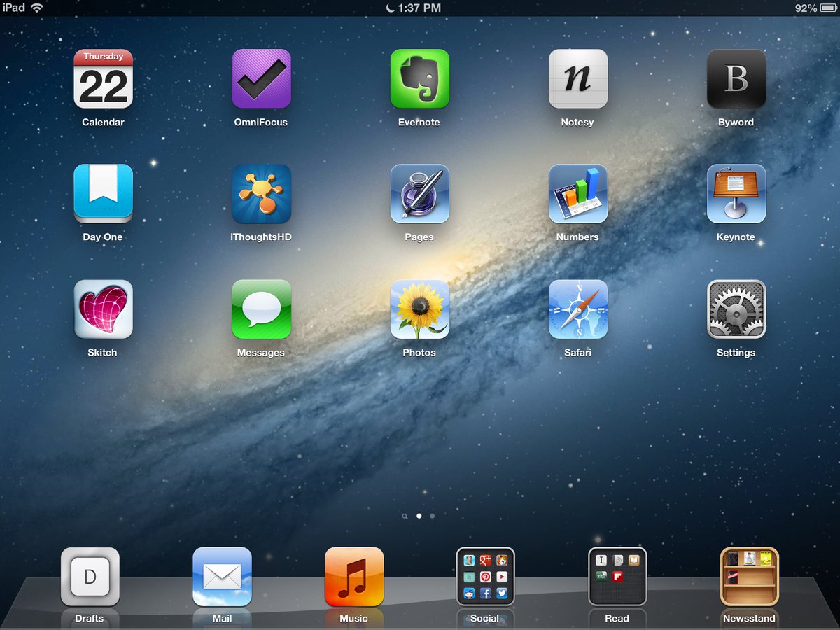Viewport: 840px width, 630px height.
Task: Open the Read folder in the dock
Action: [617, 577]
